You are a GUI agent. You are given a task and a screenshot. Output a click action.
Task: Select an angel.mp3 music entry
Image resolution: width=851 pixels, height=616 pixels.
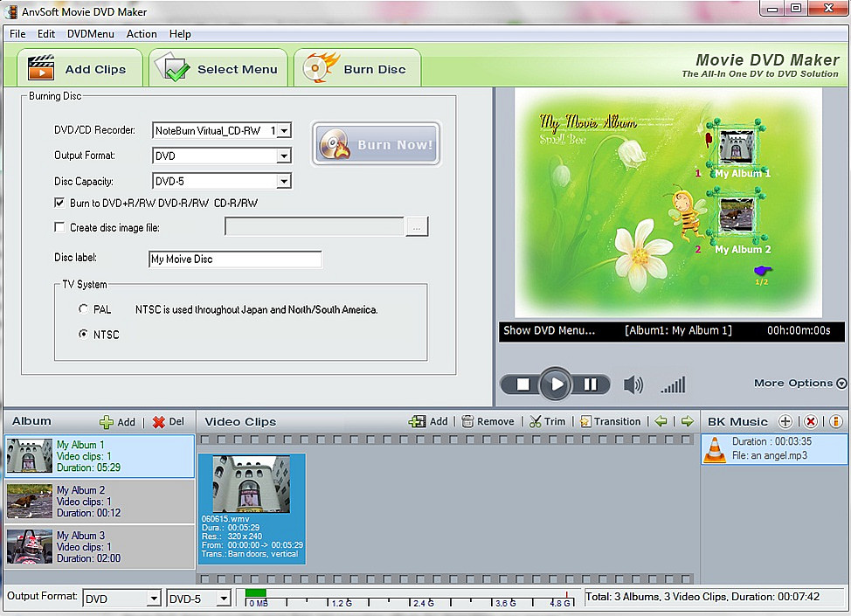774,449
